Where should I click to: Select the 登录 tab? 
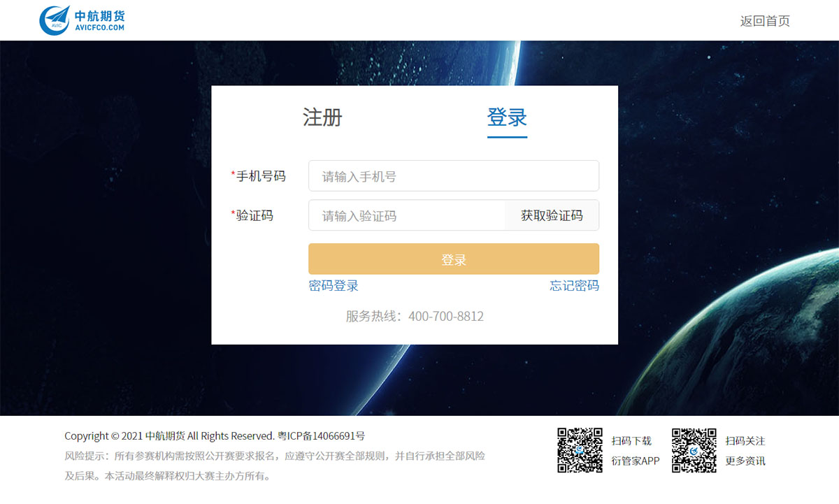[x=507, y=117]
